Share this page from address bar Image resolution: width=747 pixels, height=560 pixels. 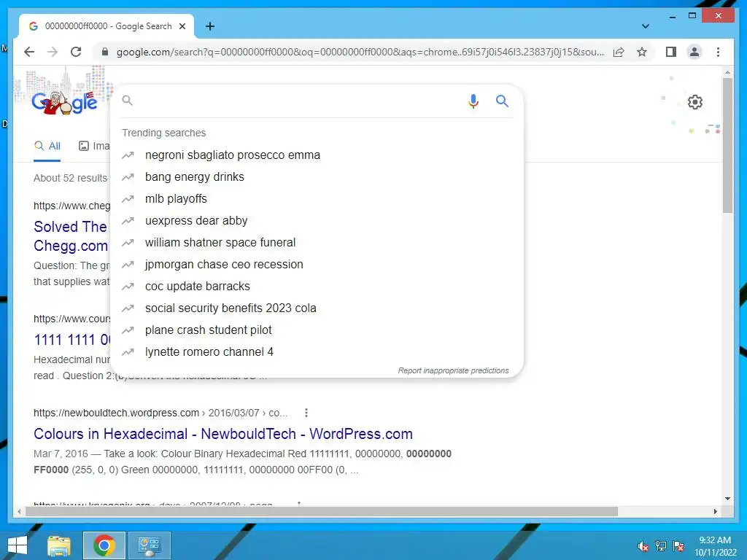619,52
